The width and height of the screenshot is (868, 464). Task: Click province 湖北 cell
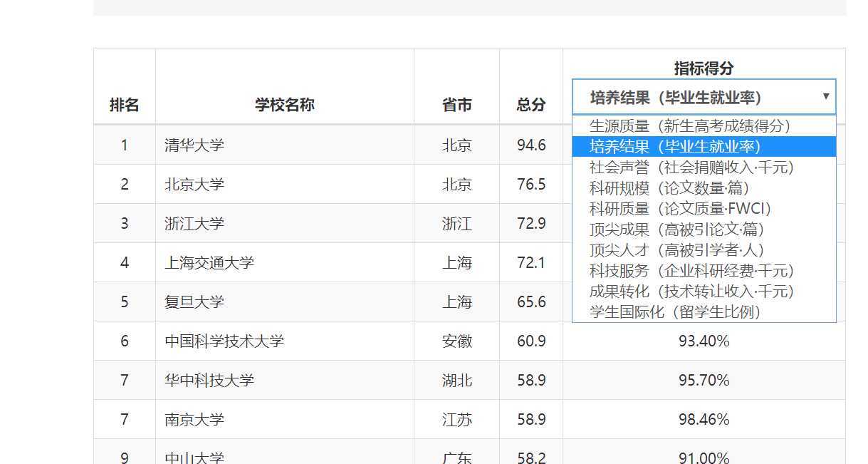click(x=456, y=381)
